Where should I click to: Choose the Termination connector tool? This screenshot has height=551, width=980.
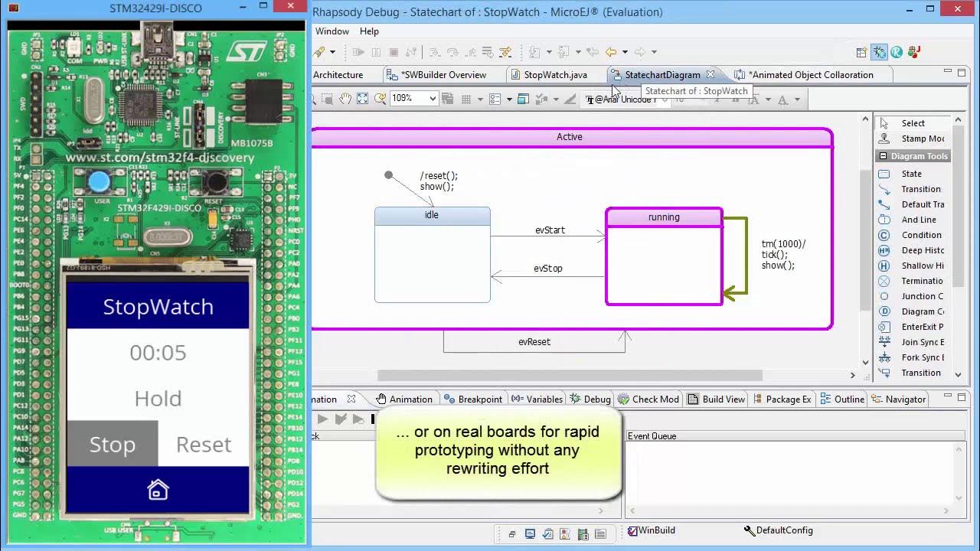click(911, 281)
